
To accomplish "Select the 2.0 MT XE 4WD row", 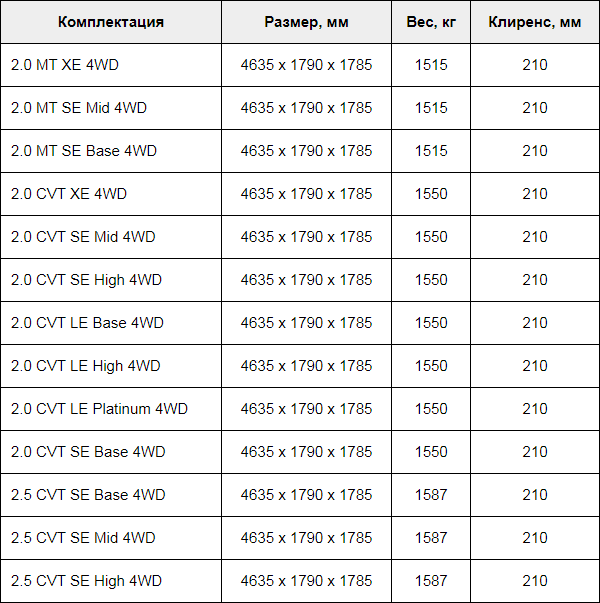I will [300, 65].
